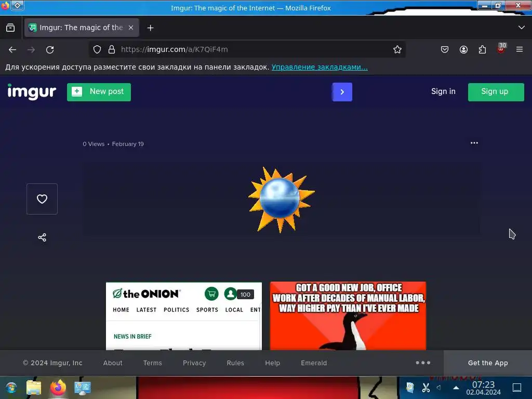The height and width of the screenshot is (399, 532).
Task: Share the post via share icon
Action: (42, 237)
